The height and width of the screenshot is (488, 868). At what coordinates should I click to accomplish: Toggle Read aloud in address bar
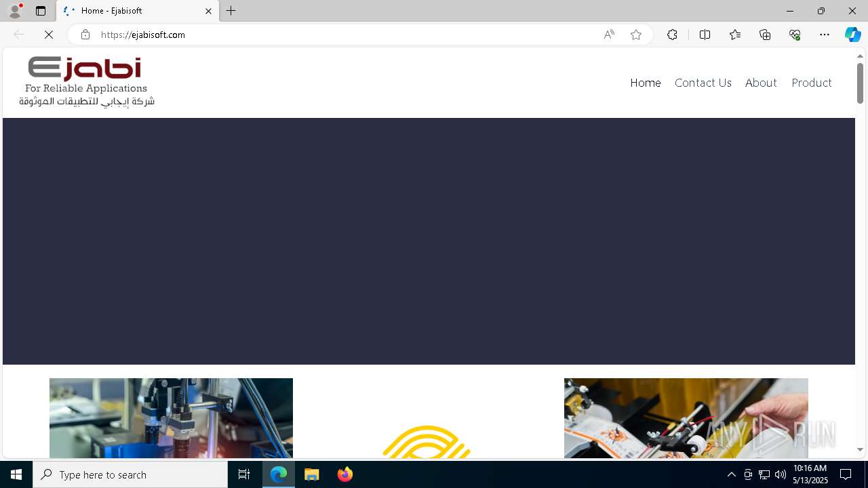point(609,35)
